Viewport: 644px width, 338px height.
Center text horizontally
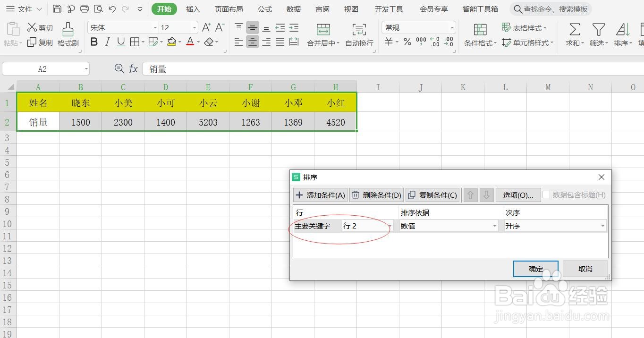point(253,42)
